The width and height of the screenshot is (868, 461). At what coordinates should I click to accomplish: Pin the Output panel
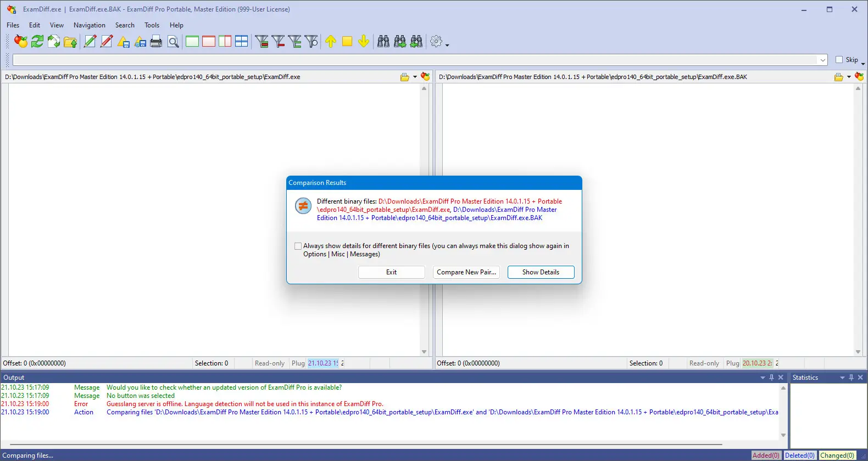click(771, 378)
